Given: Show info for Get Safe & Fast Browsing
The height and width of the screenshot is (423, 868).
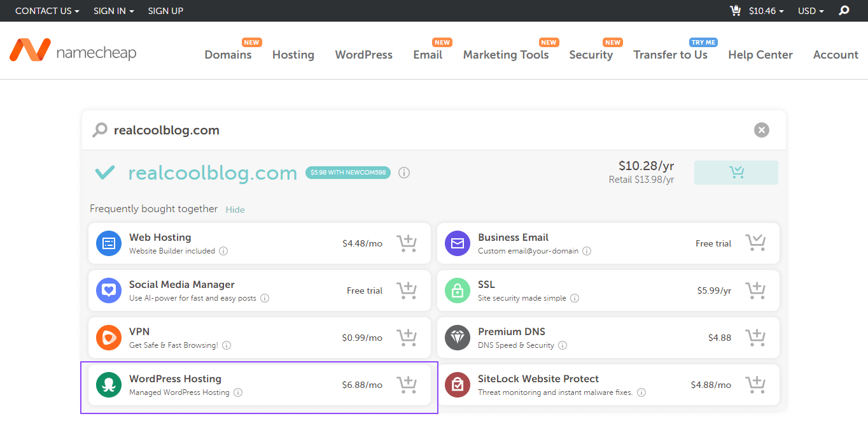Looking at the screenshot, I should click(x=227, y=345).
